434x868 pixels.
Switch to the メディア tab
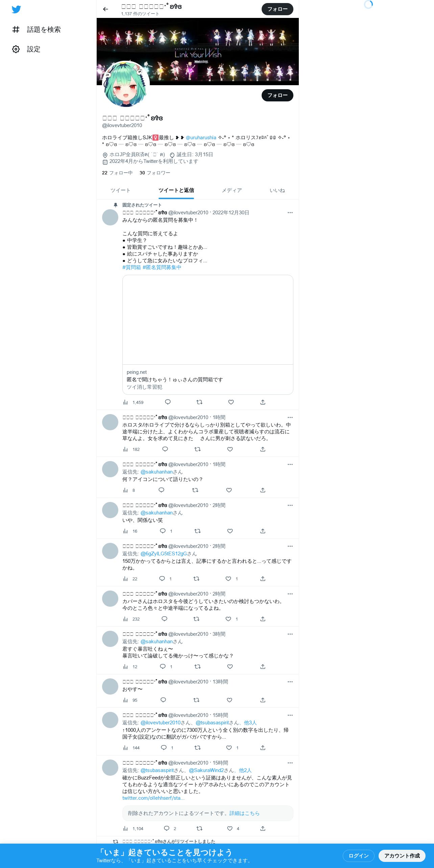(x=232, y=190)
